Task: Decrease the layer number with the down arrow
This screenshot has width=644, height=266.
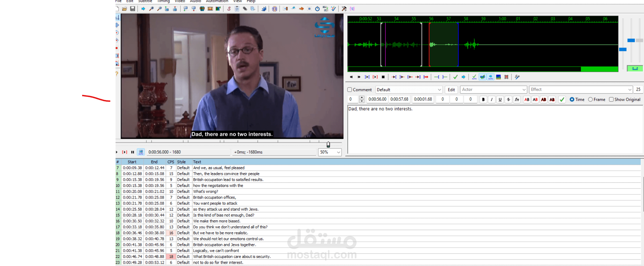Action: click(x=362, y=101)
